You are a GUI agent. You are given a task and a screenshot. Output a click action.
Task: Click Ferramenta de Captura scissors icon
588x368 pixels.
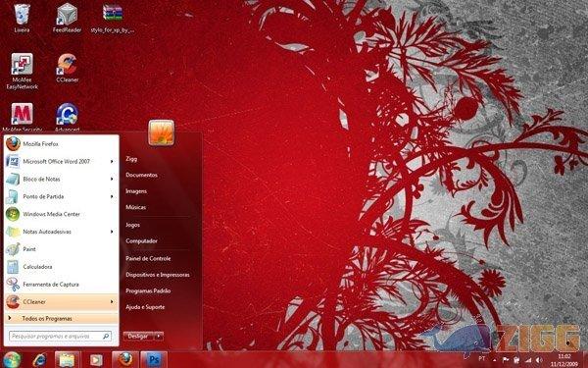[x=13, y=285]
